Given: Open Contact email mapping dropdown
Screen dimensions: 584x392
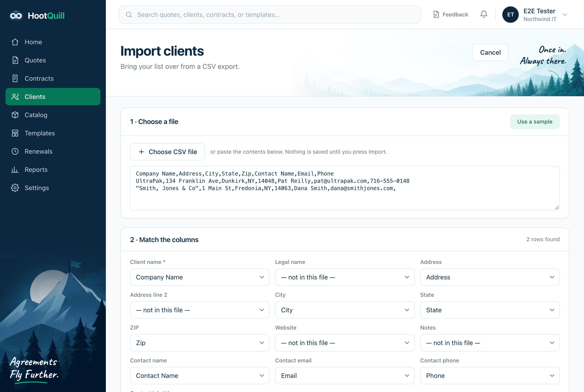Looking at the screenshot, I should 344,376.
